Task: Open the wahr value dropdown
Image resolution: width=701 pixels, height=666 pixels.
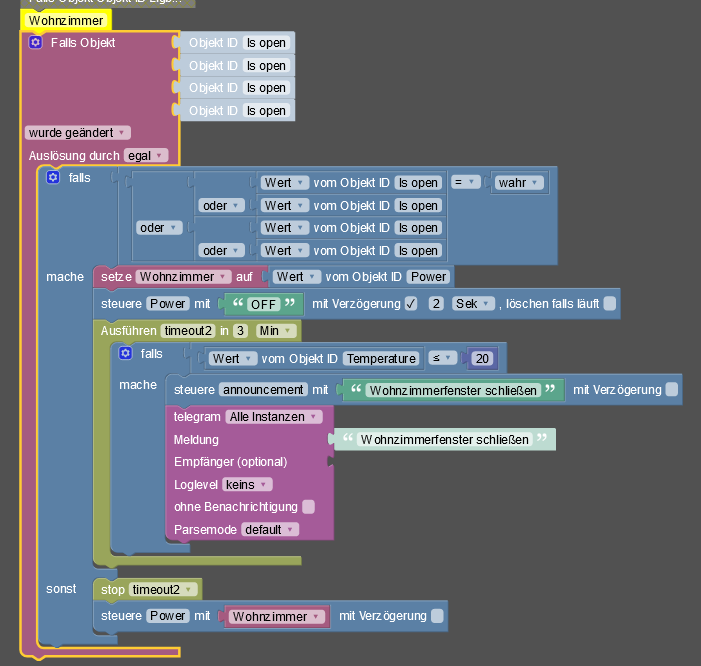Action: point(519,183)
